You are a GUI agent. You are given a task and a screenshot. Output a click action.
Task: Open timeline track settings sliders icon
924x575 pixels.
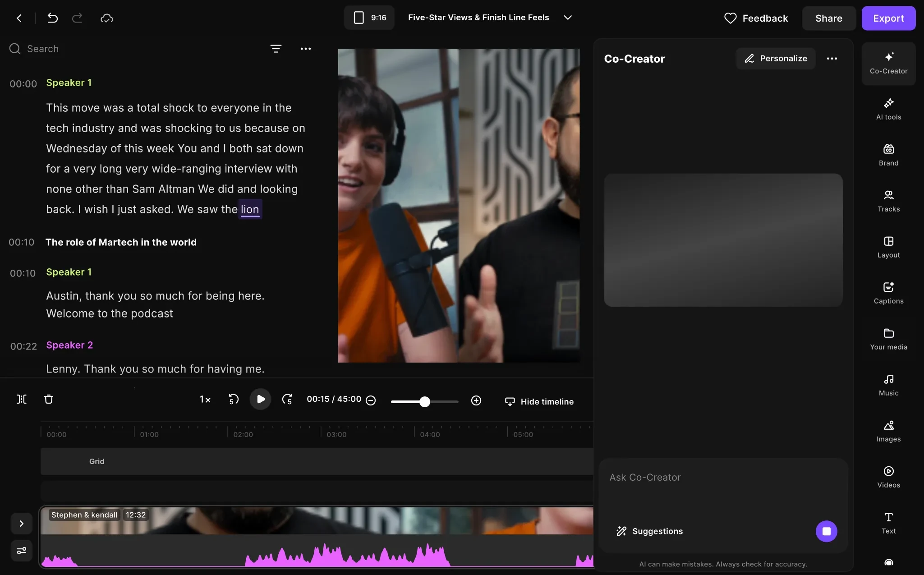tap(21, 551)
